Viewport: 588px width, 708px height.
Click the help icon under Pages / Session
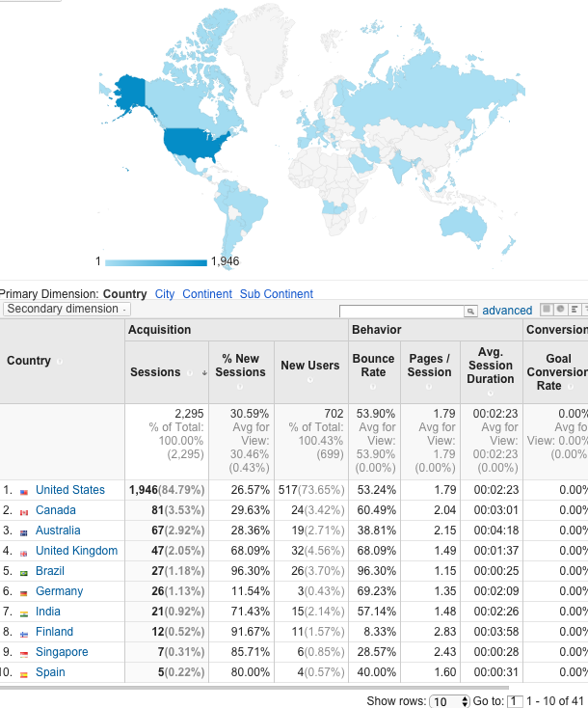(429, 387)
